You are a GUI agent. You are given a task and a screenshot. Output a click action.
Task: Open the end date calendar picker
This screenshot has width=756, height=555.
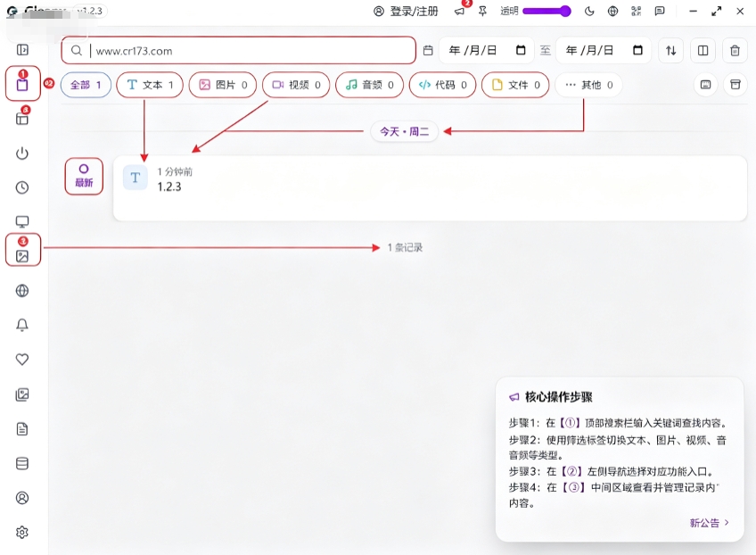click(x=637, y=50)
